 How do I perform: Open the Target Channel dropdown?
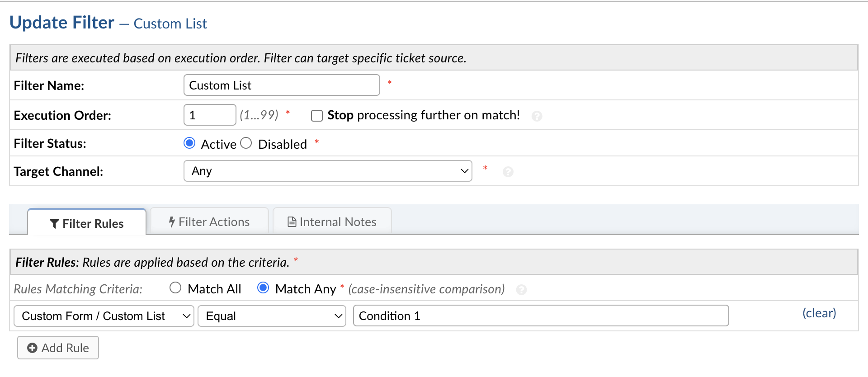pyautogui.click(x=328, y=171)
